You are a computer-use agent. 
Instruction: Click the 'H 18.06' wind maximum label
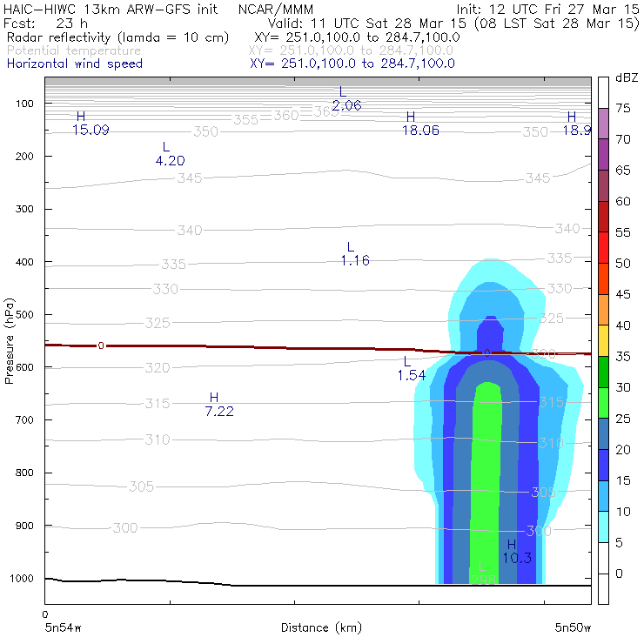point(420,124)
